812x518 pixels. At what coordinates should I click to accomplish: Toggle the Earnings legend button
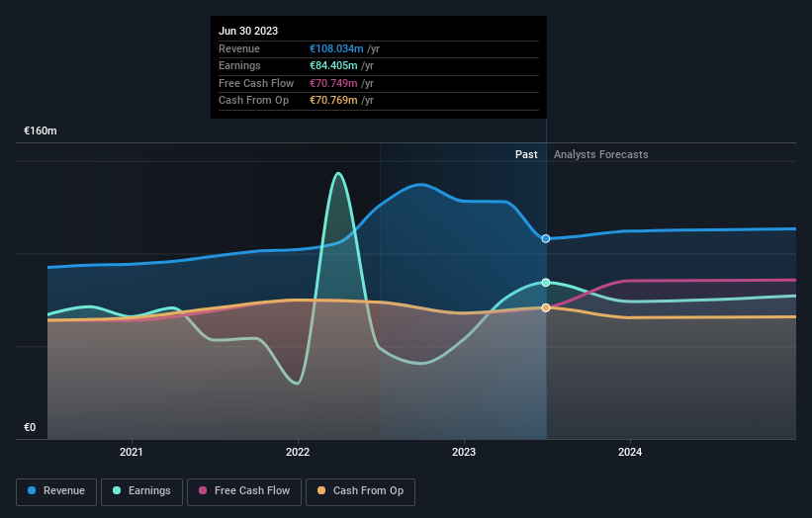[x=141, y=491]
